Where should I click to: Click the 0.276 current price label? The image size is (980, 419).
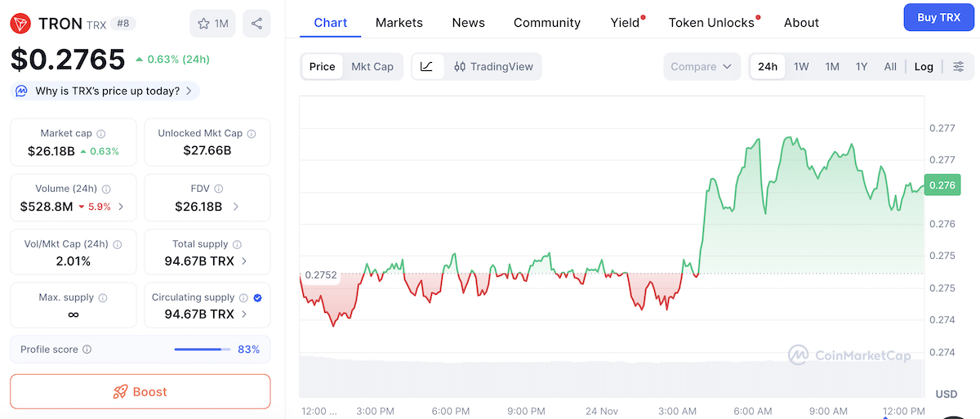[x=942, y=185]
